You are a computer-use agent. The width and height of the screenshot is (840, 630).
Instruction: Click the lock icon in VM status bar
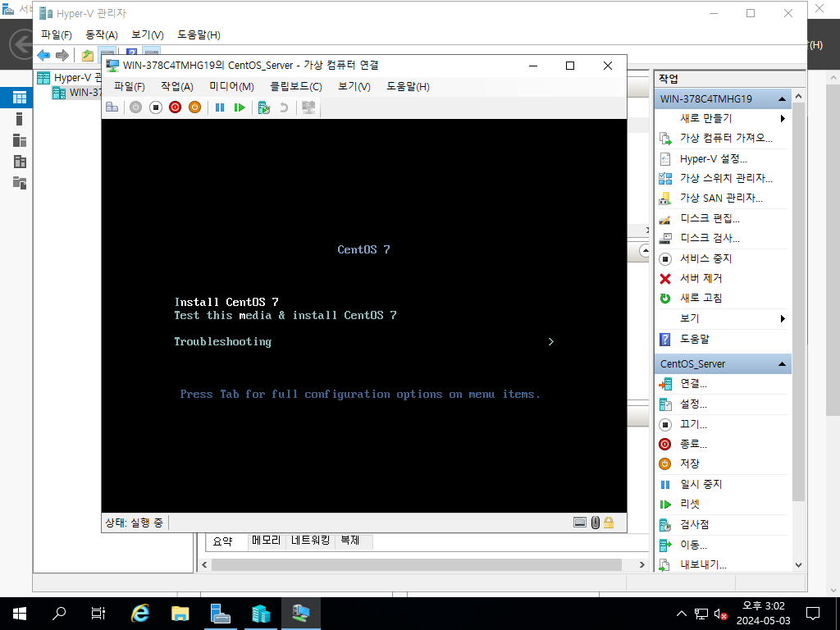[609, 523]
